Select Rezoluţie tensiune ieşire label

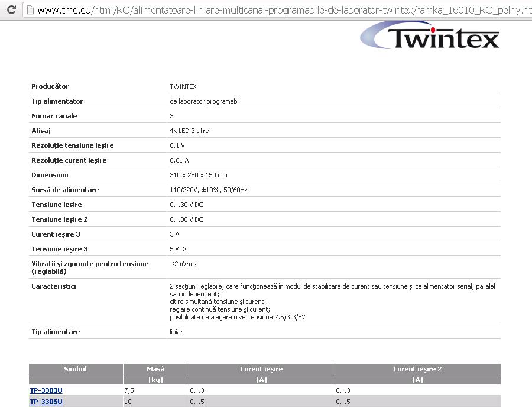[x=73, y=145]
